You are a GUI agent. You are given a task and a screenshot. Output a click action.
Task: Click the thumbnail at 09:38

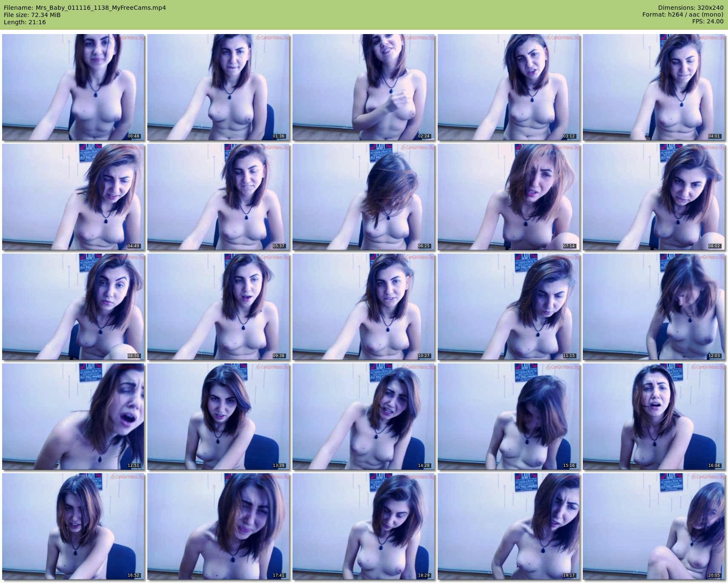pos(218,307)
